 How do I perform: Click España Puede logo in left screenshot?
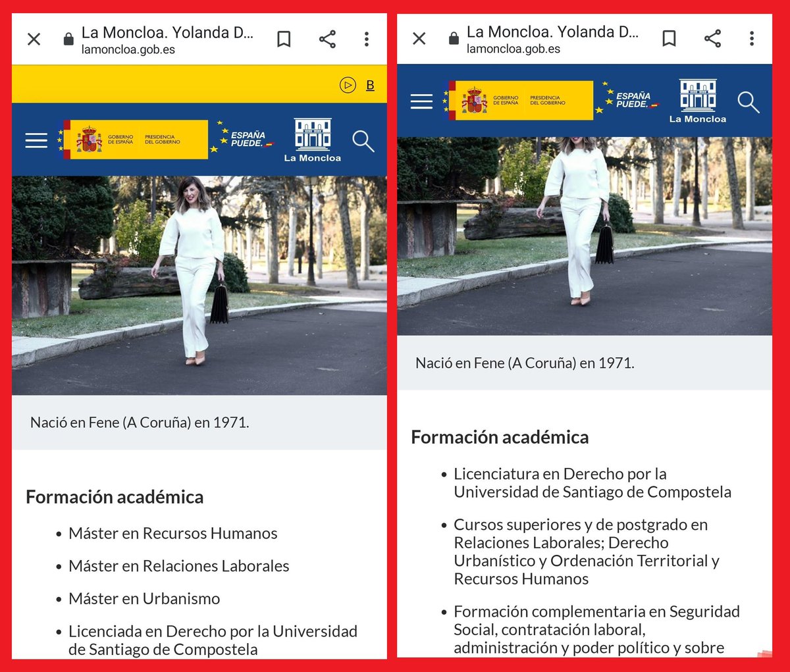242,138
